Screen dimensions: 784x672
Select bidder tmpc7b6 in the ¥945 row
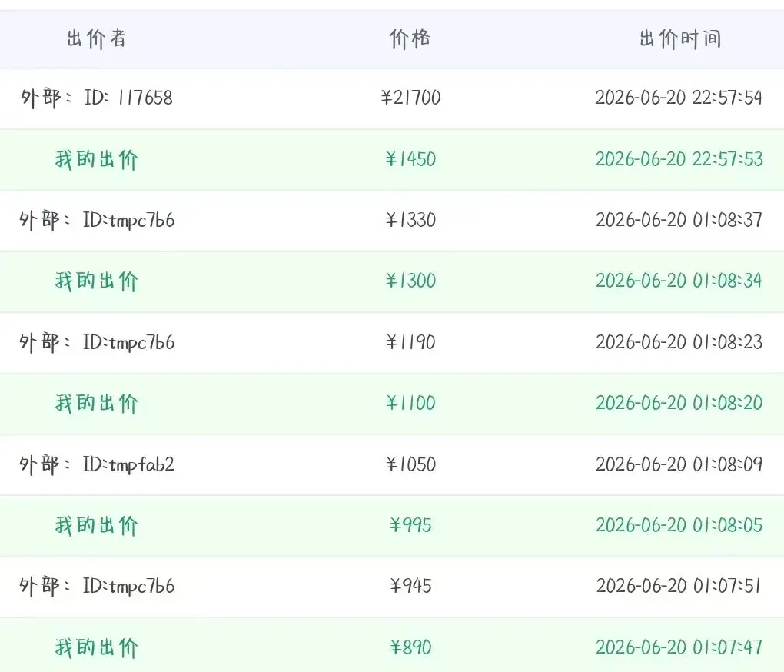click(97, 586)
